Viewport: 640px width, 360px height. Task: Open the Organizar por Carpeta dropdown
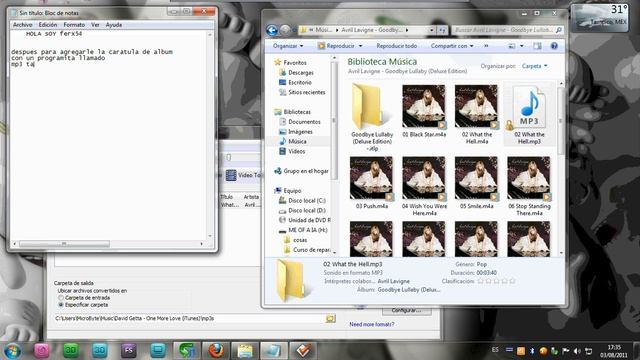coord(534,66)
